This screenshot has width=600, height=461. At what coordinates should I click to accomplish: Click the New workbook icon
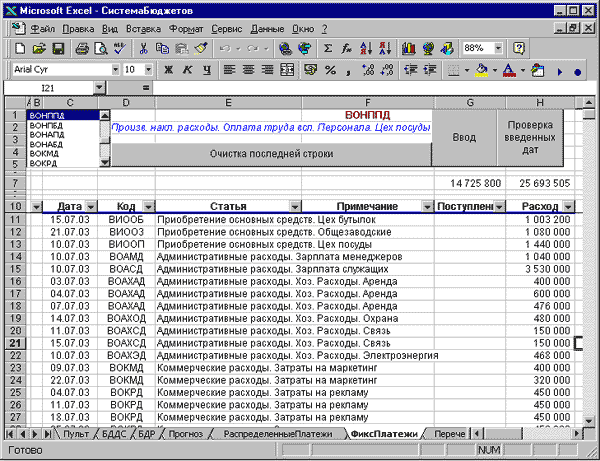point(20,49)
